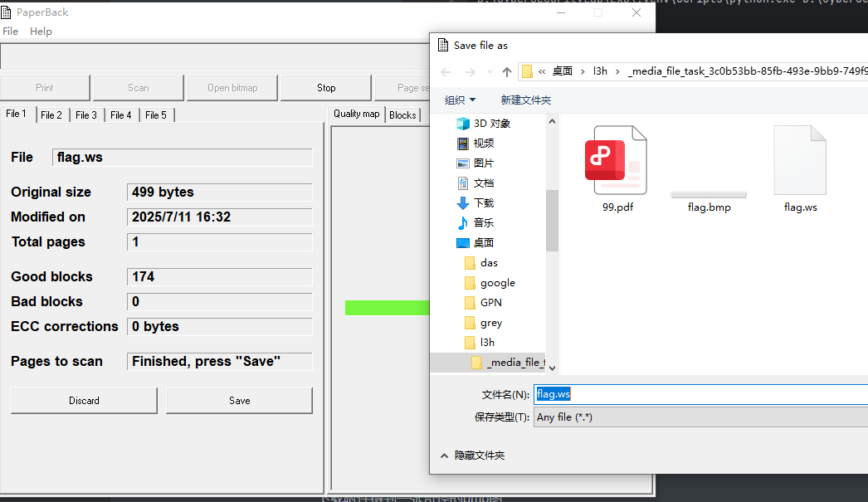Click the 文件名 filename input box
Screen dimensions: 868x502
(x=701, y=394)
